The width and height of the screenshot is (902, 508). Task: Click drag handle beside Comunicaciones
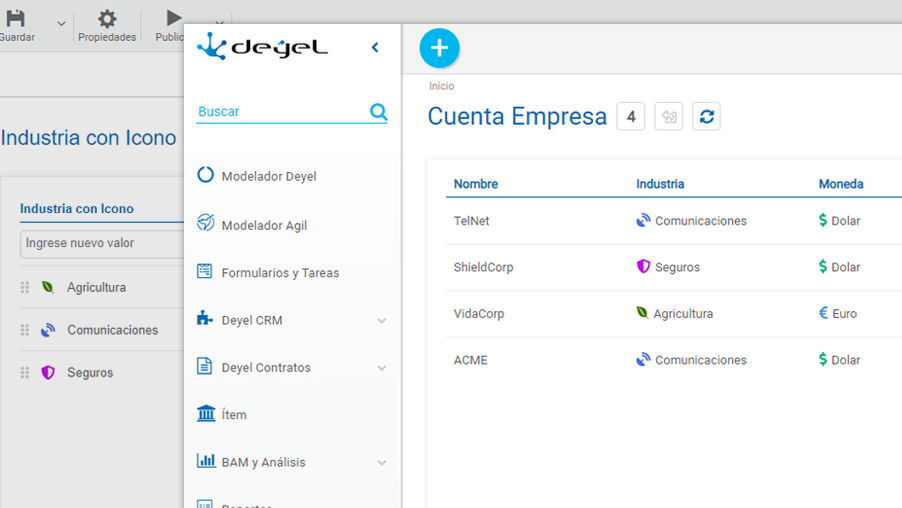(25, 330)
